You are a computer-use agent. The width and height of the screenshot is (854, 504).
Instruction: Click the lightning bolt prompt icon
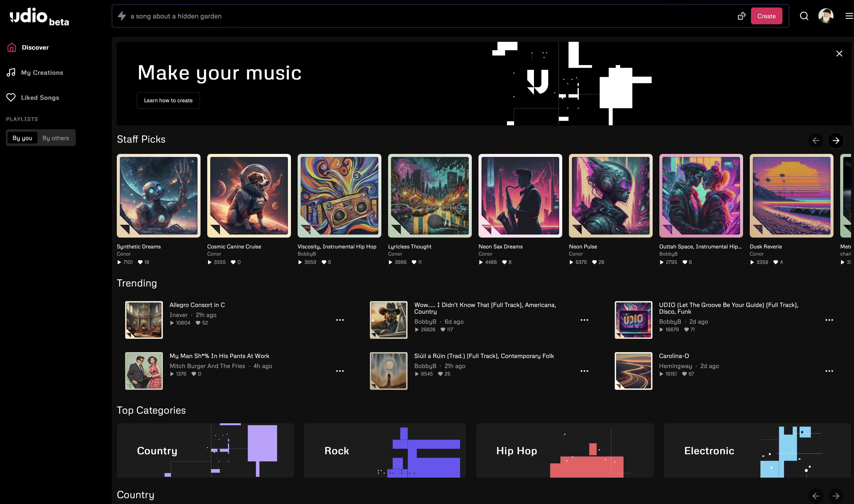[x=122, y=16]
